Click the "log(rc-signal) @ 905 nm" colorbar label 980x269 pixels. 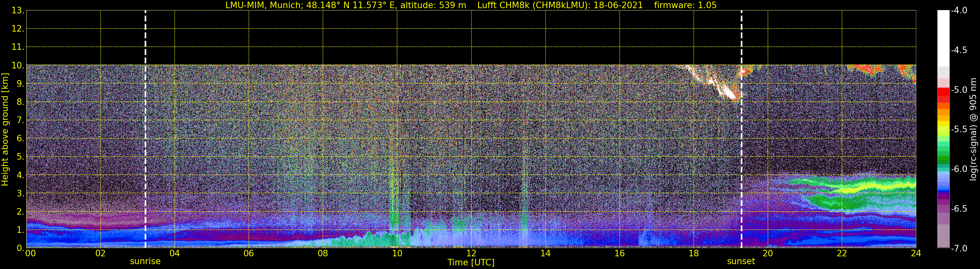973,129
